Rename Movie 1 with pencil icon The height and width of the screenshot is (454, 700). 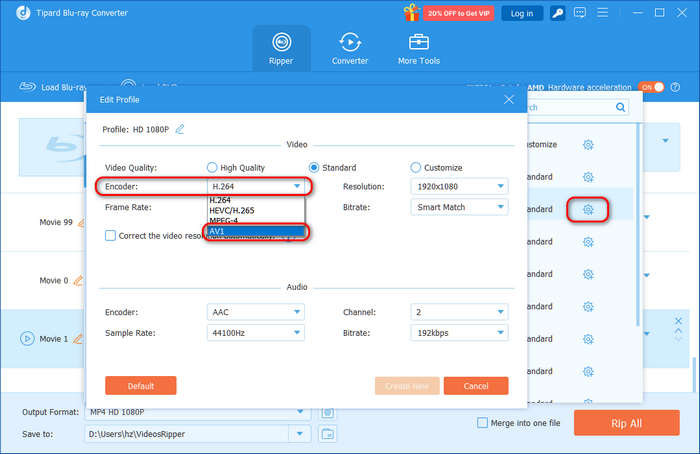click(x=78, y=339)
